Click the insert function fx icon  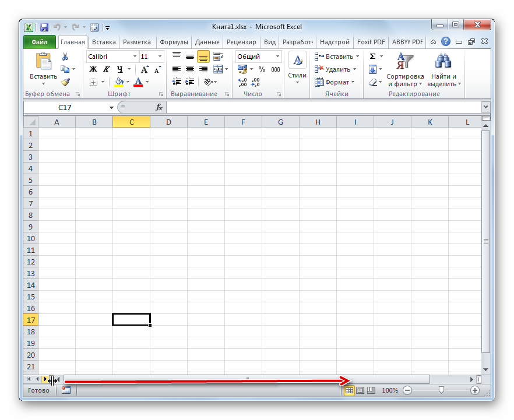click(x=159, y=108)
